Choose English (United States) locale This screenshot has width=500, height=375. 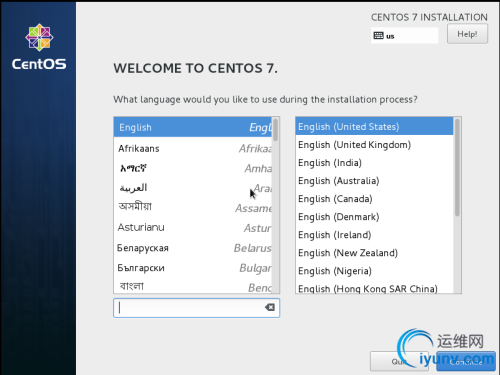click(374, 127)
